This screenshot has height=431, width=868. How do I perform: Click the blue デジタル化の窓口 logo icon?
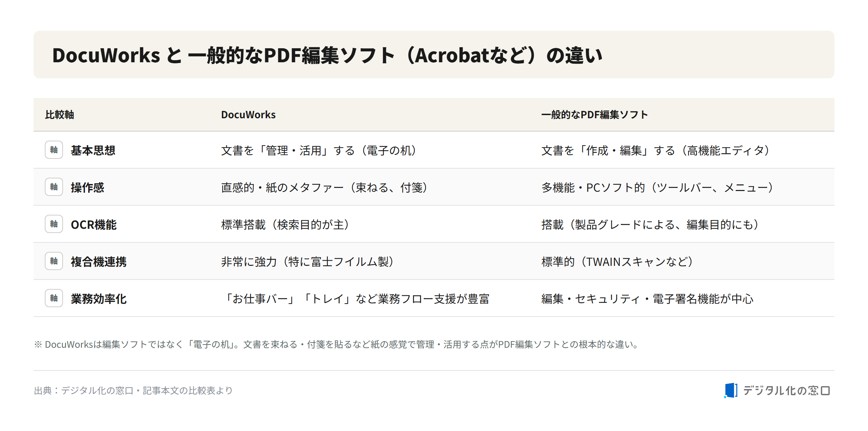tap(731, 390)
